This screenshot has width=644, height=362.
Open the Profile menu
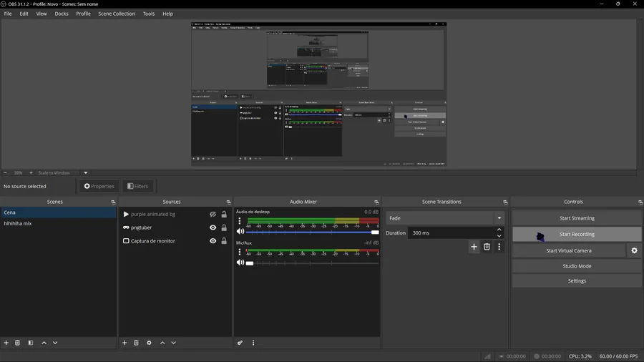click(84, 14)
